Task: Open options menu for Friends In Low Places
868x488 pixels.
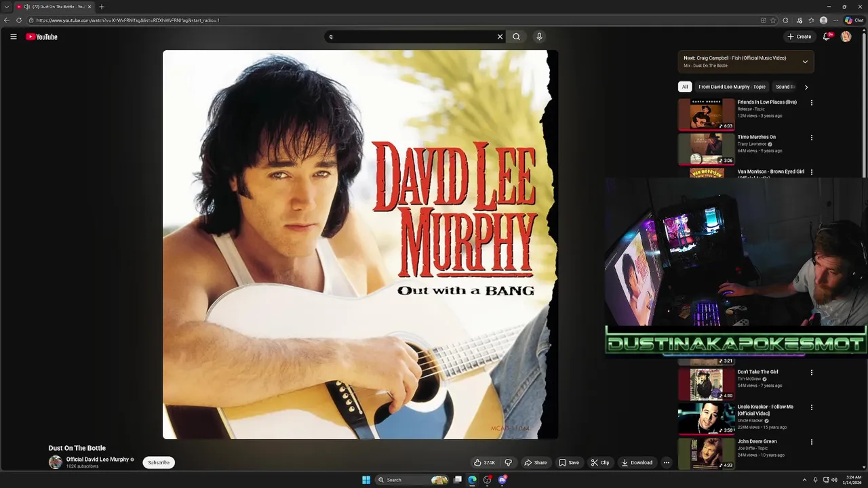Action: pos(811,103)
